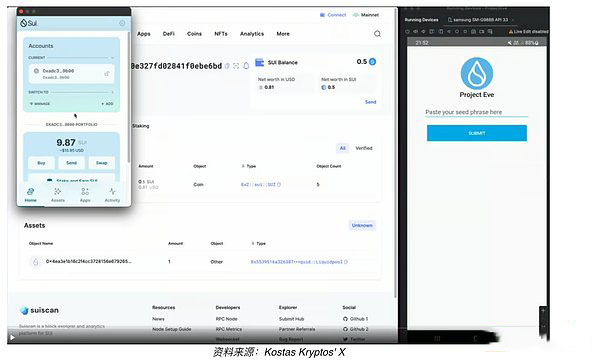Screen dimensions: 600x362
Task: Click Manage accounts in wallet
Action: pyautogui.click(x=40, y=104)
